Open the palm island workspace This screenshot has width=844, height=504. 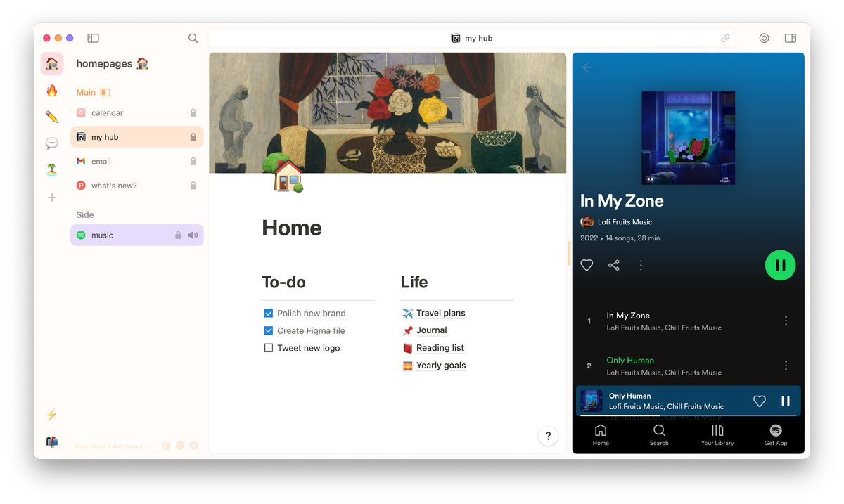pyautogui.click(x=52, y=170)
